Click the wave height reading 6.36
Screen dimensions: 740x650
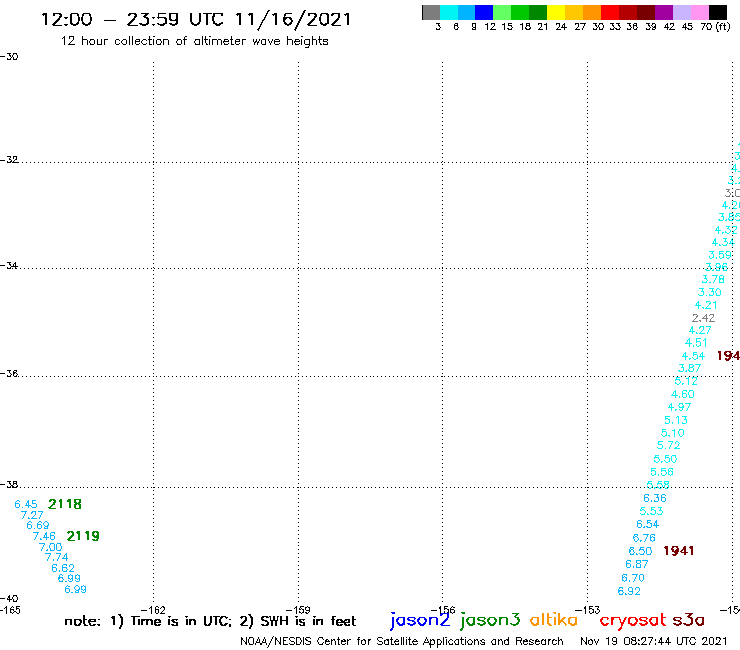655,498
